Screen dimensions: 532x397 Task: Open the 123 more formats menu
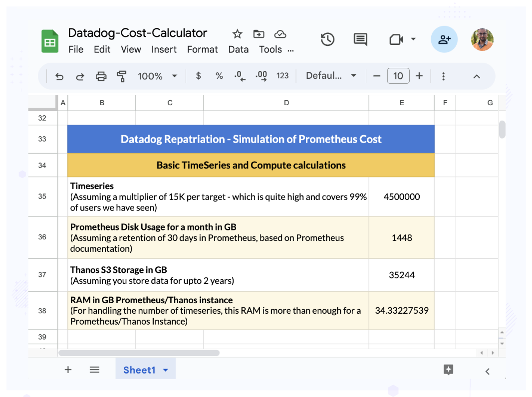pyautogui.click(x=282, y=76)
